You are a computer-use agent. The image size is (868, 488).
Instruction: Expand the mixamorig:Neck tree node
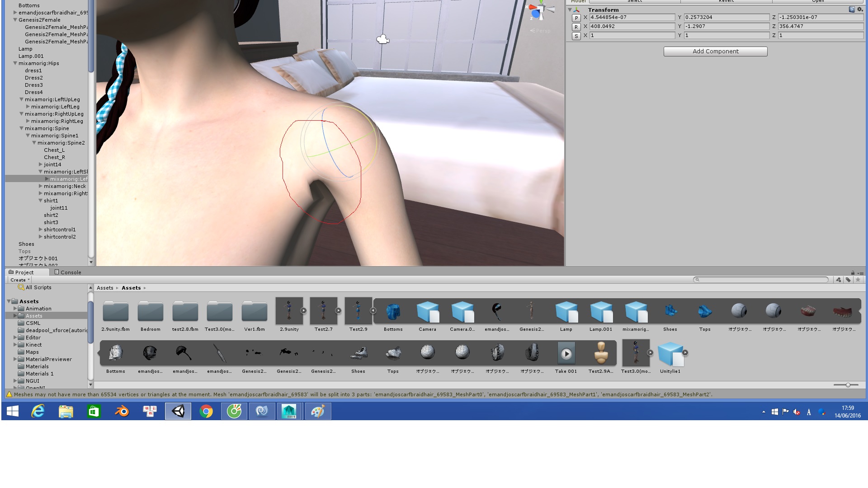[41, 186]
